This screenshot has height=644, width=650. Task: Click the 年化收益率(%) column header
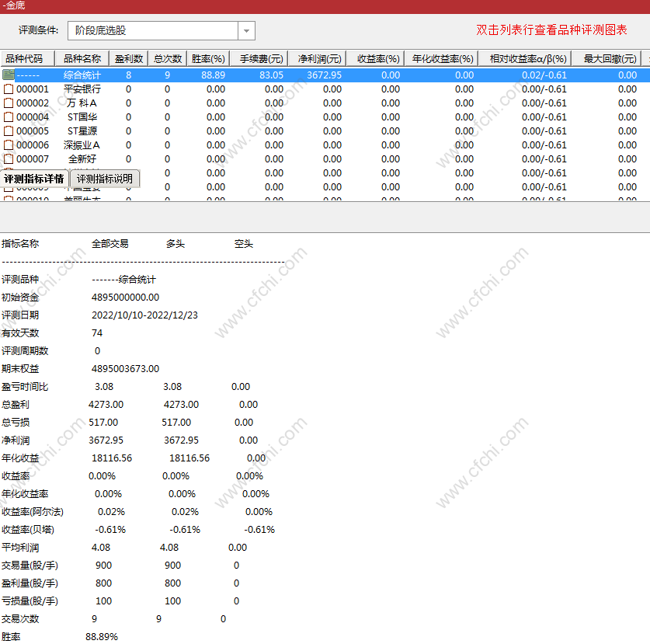point(441,59)
